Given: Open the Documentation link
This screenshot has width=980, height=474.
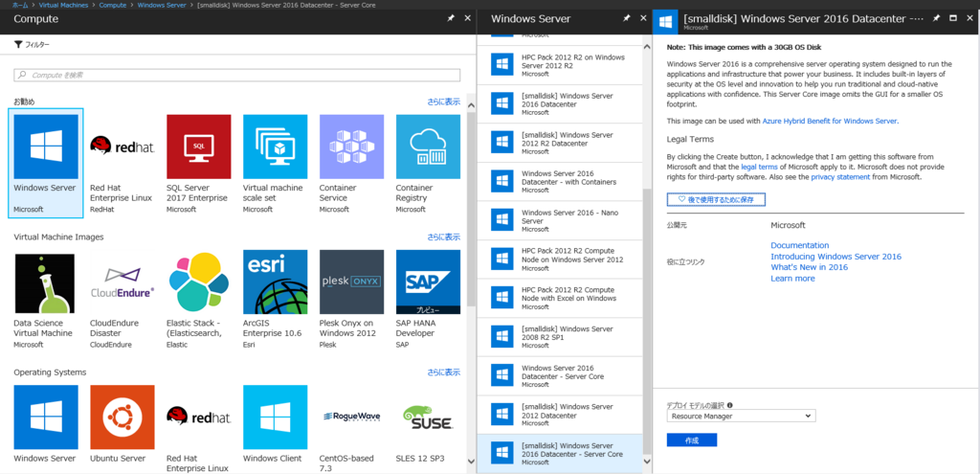Looking at the screenshot, I should (799, 246).
